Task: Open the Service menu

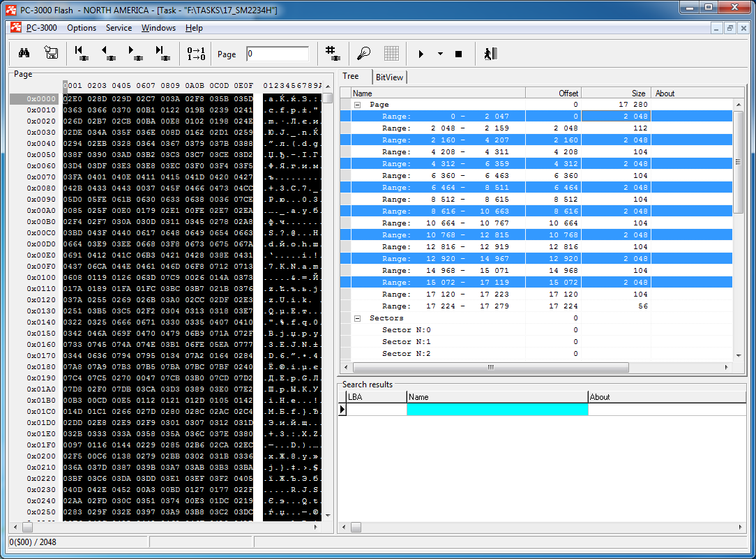Action: pos(119,28)
